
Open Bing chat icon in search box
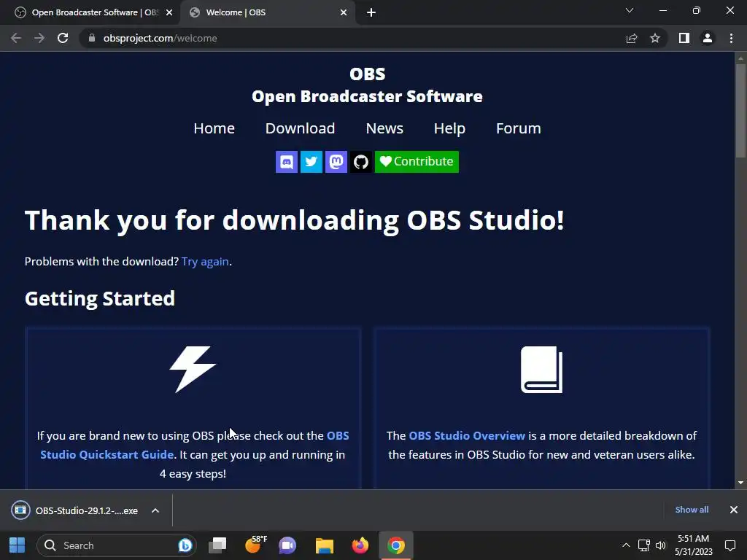coord(185,545)
